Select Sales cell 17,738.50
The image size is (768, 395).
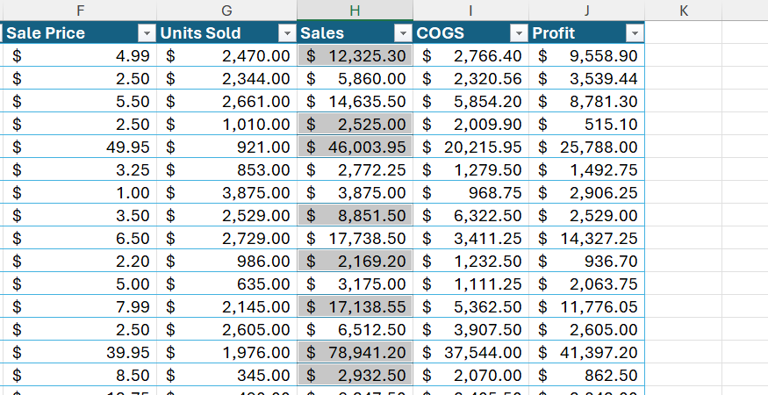click(355, 238)
